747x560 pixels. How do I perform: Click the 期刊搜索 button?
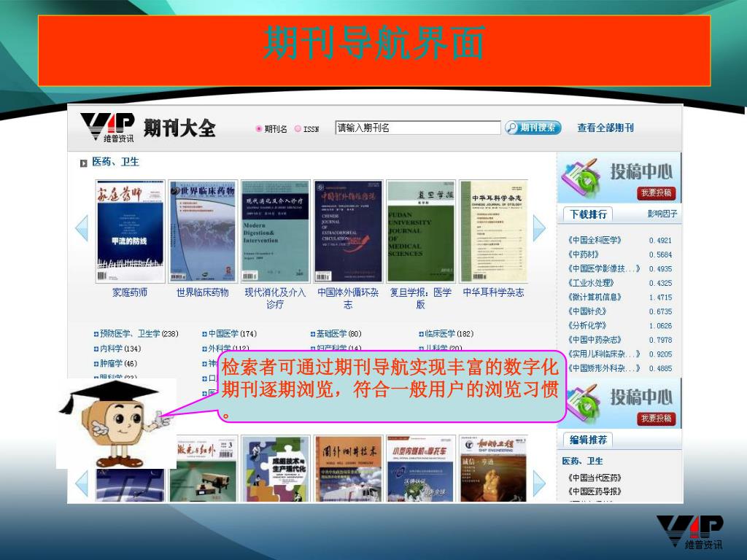coord(533,128)
